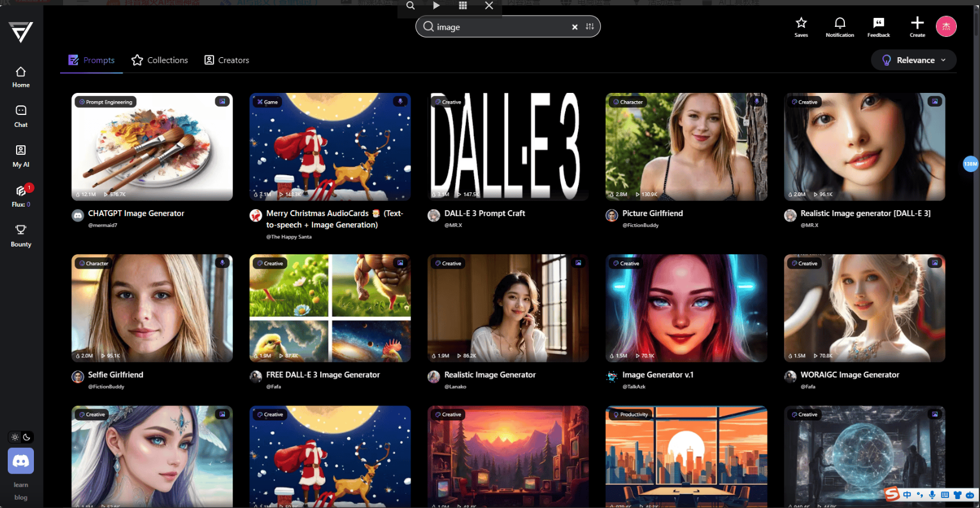Screen dimensions: 980x508
Task: Open the DALL-E 3 Prompt Craft title
Action: coord(484,213)
